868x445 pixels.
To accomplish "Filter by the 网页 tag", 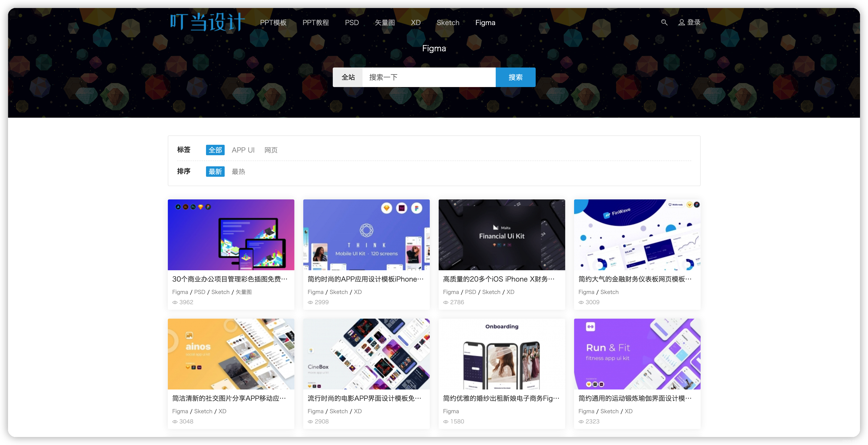I will click(271, 150).
